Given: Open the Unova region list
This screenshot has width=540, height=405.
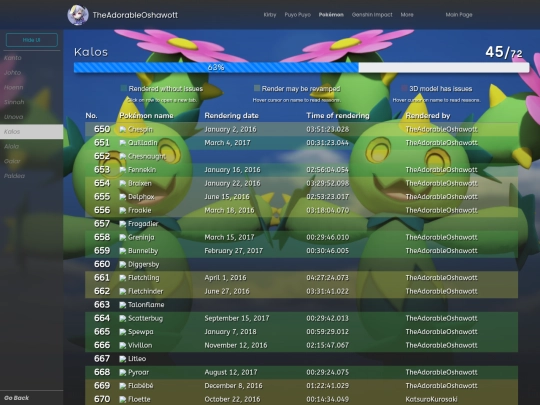Looking at the screenshot, I should point(31,117).
